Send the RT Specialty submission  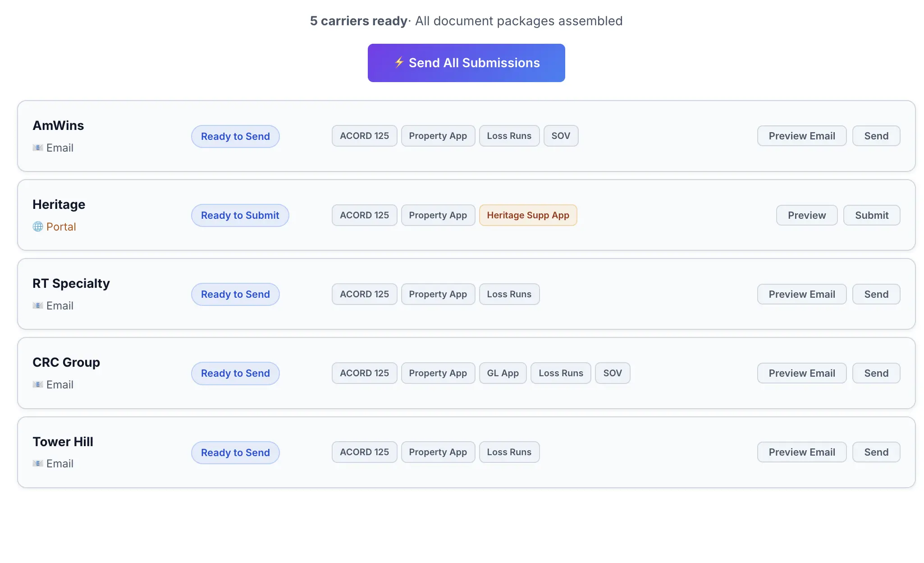tap(876, 294)
